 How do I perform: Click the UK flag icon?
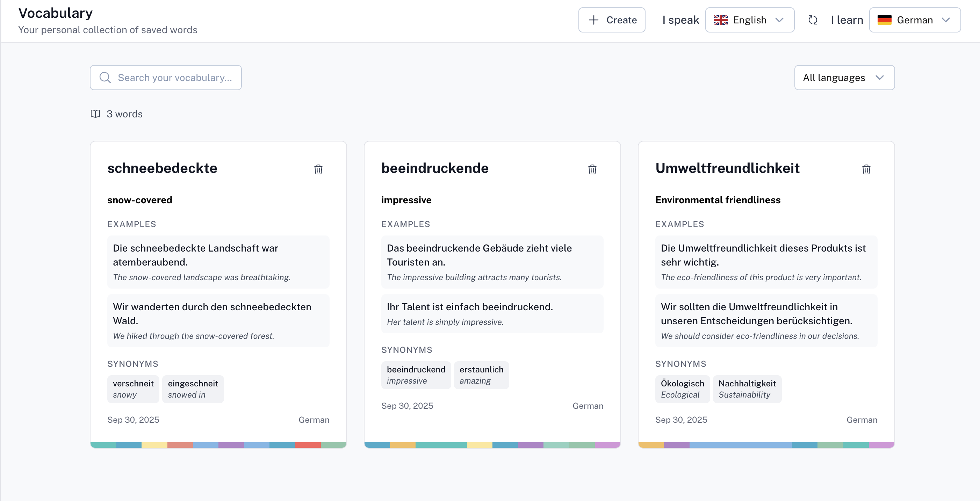pos(720,20)
